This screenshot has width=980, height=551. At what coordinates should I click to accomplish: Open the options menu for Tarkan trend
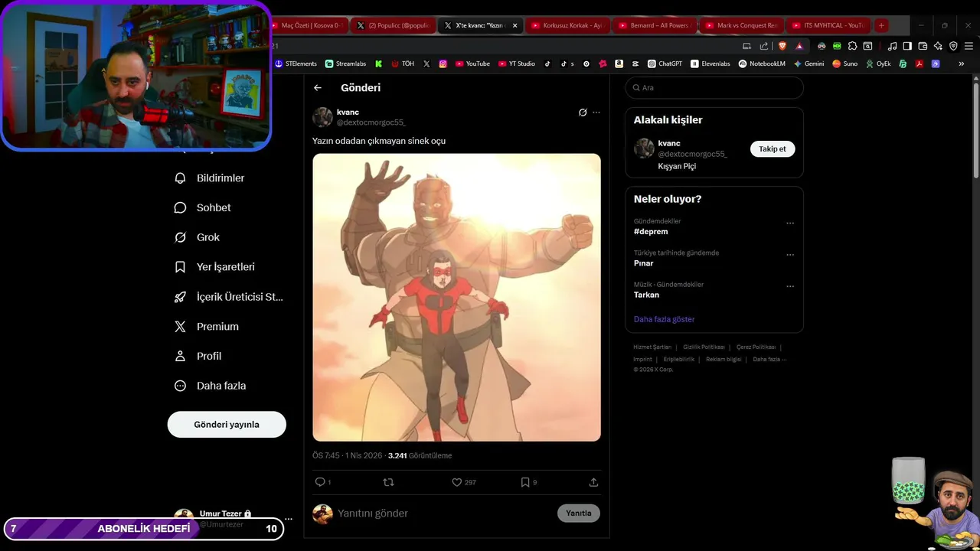pyautogui.click(x=790, y=287)
